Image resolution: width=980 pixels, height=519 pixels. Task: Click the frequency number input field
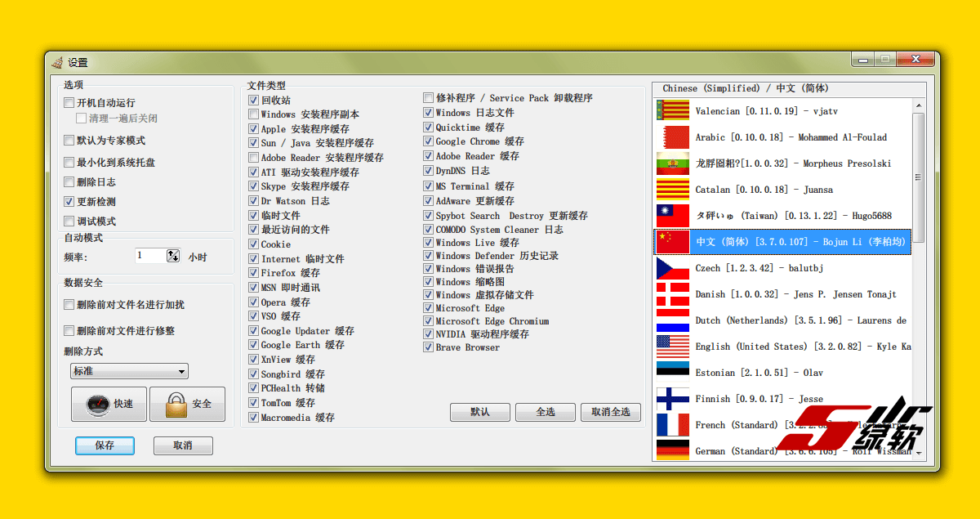150,257
